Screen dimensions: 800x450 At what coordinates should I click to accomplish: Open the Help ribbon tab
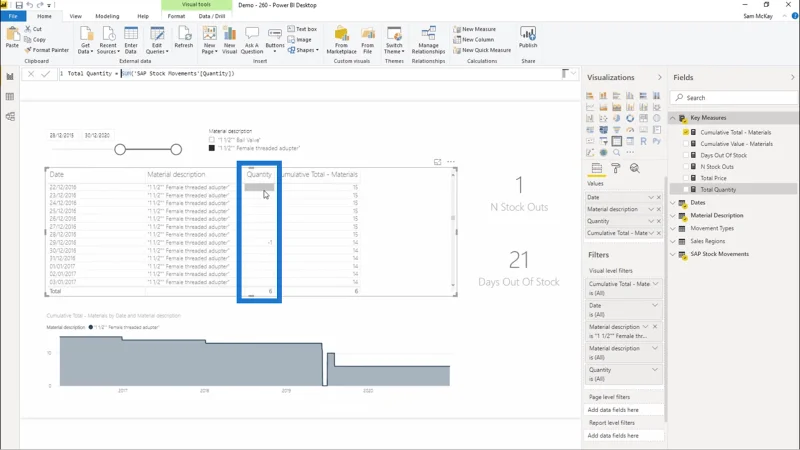pyautogui.click(x=143, y=16)
